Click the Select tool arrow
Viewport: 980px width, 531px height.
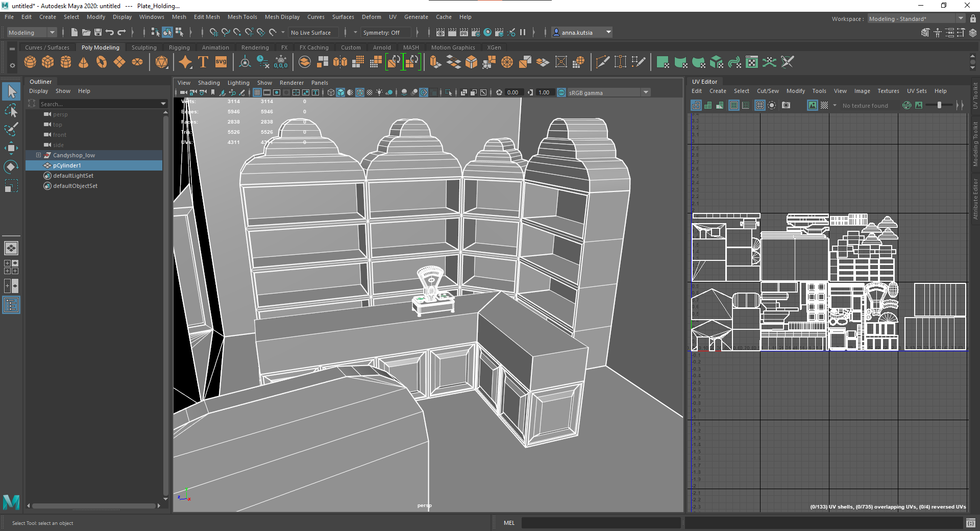click(x=11, y=91)
